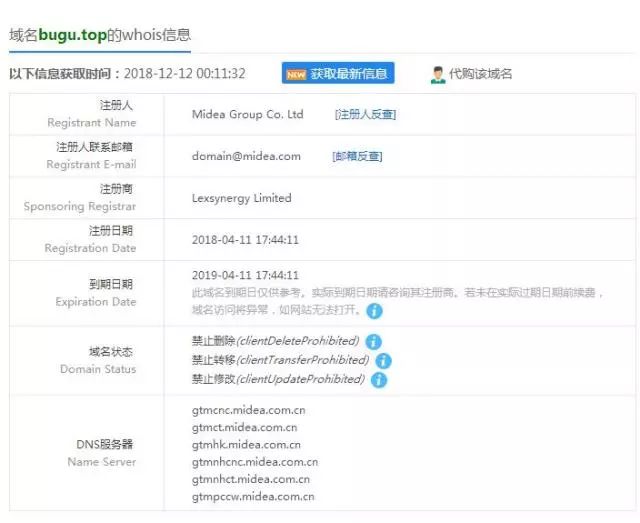Click the 禁止转移 clientTransferProhibited status

tap(280, 360)
